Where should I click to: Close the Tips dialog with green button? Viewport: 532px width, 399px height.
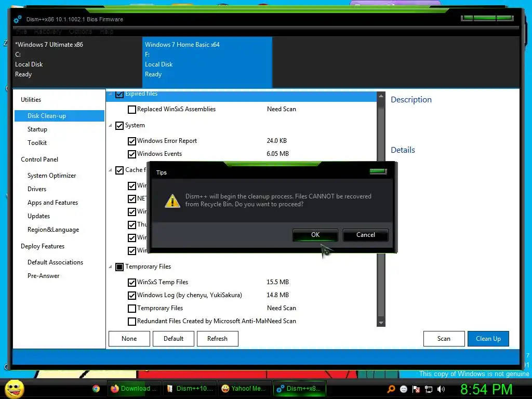378,171
